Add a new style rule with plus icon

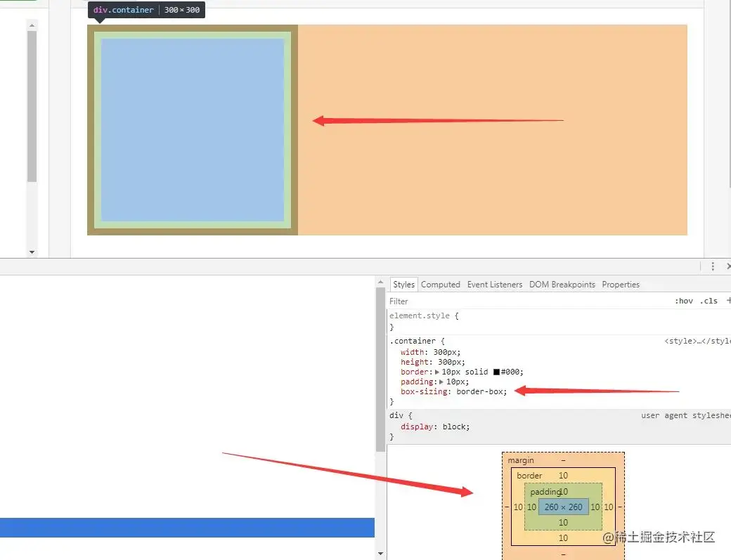point(728,301)
